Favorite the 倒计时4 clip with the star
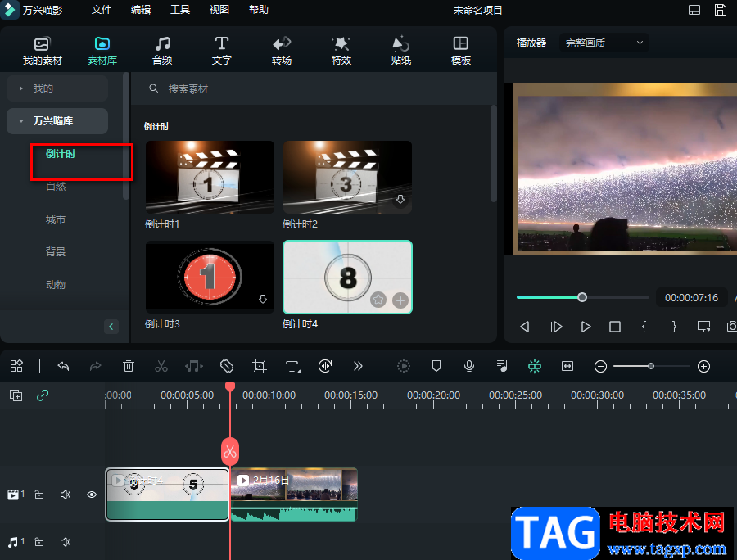 [378, 300]
